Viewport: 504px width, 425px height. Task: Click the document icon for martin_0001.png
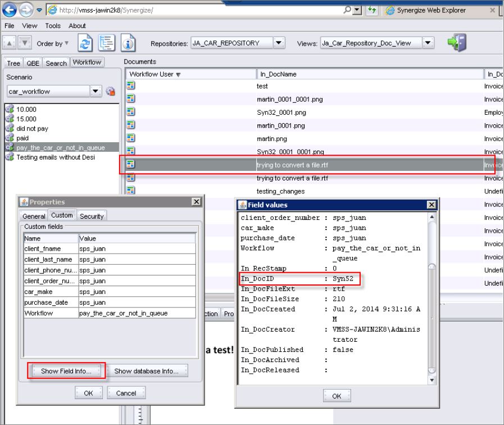click(x=130, y=125)
